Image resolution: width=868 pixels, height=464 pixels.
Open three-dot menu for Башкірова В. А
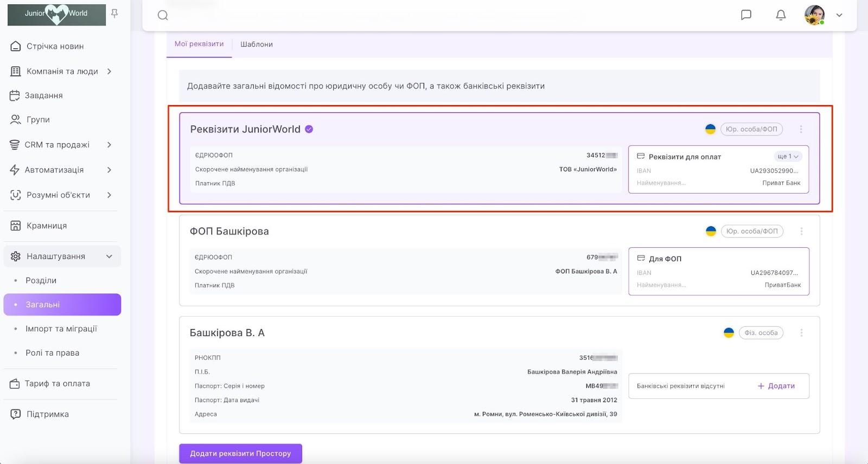(x=801, y=333)
